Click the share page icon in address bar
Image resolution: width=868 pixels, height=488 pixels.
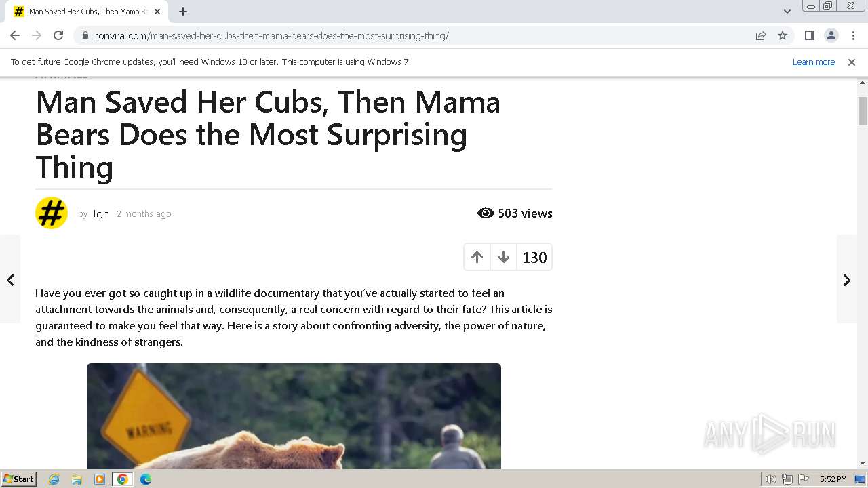tap(761, 35)
